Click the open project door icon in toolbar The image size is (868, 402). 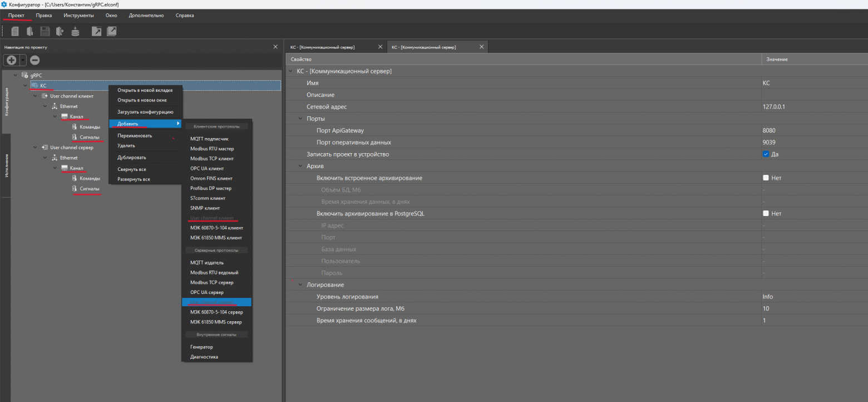pos(30,31)
